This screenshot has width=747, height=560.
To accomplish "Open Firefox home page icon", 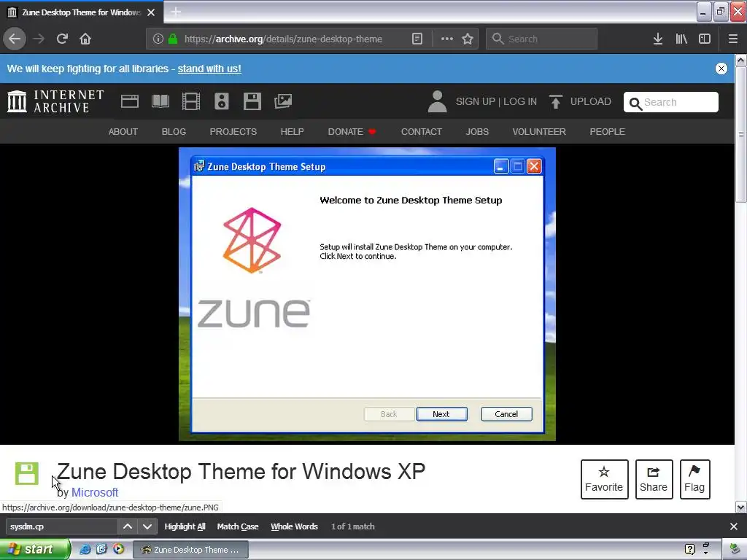I will [85, 39].
